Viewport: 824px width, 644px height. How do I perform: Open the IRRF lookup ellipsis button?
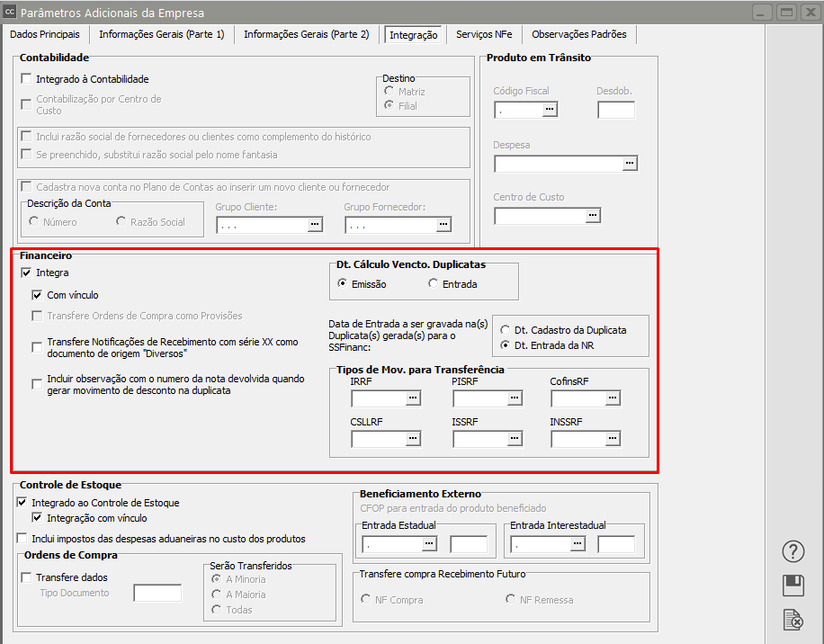[x=413, y=398]
